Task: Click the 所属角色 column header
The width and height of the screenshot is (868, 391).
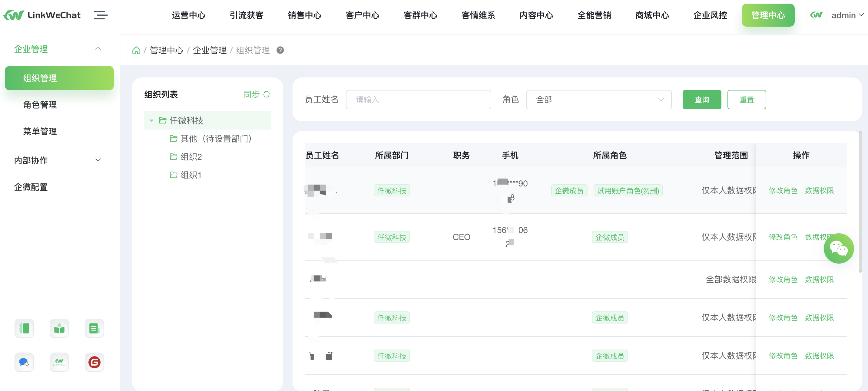Action: pos(610,155)
